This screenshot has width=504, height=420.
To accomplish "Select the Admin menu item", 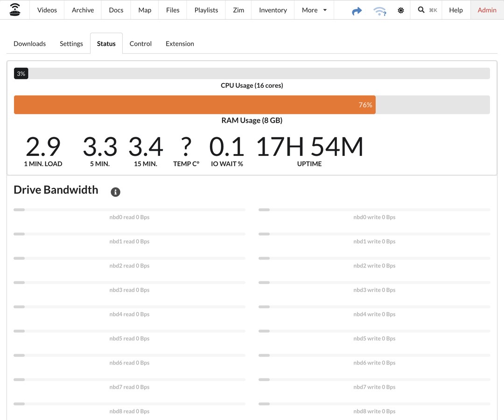I will 487,10.
